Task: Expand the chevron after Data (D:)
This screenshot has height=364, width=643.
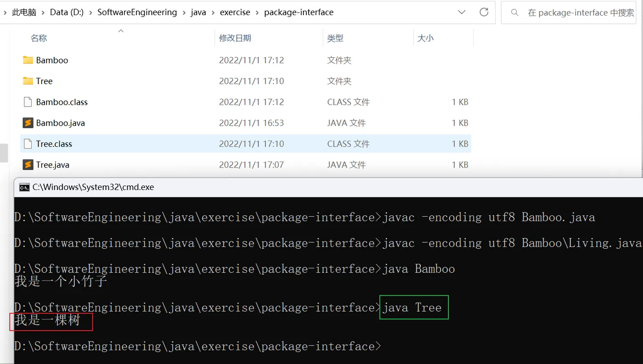Action: (x=90, y=12)
